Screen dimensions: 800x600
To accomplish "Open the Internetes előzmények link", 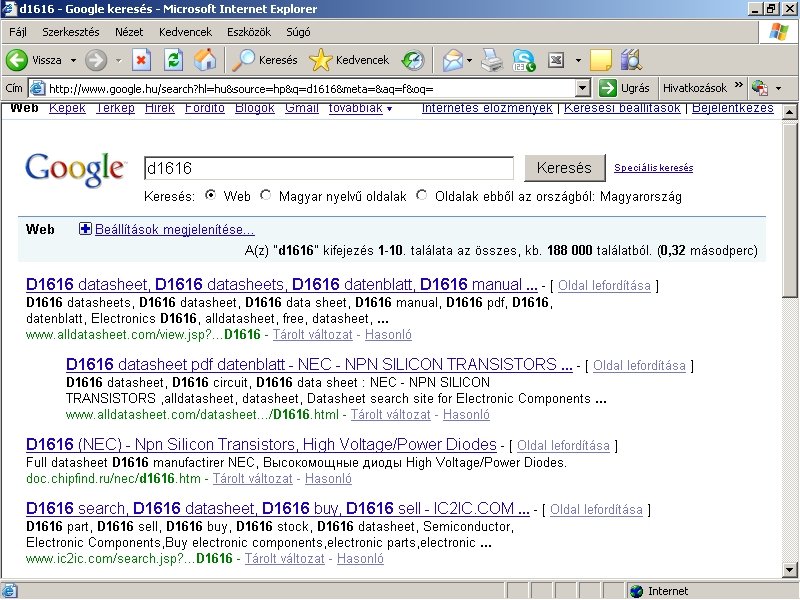I will pos(487,108).
